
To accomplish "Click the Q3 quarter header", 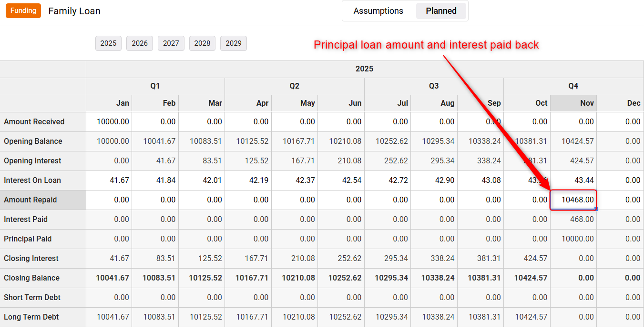I will (x=434, y=86).
